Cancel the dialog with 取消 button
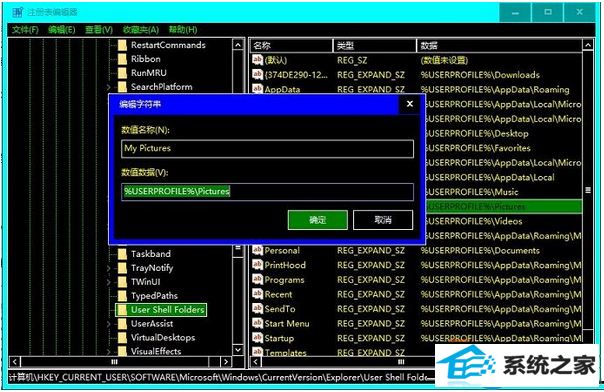604x392 pixels. [383, 220]
